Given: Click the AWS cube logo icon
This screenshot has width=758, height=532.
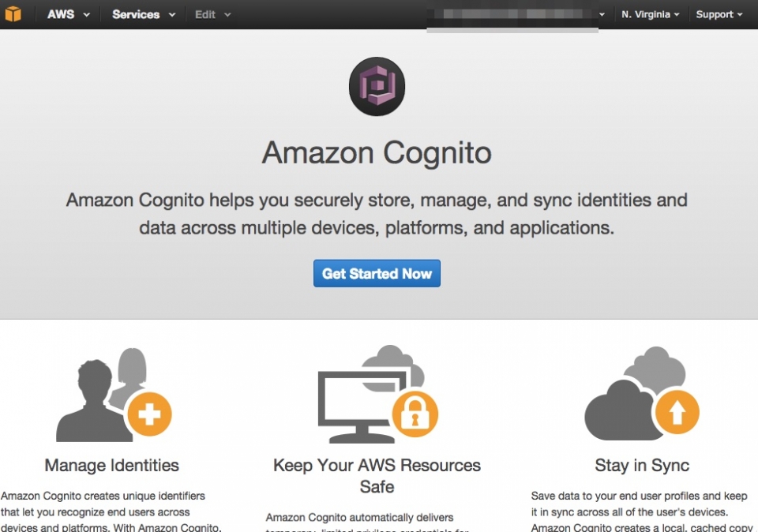Looking at the screenshot, I should [x=14, y=14].
